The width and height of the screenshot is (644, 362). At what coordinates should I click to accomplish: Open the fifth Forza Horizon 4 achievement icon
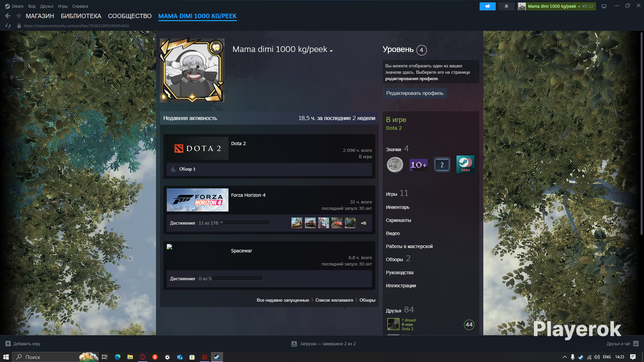(x=350, y=223)
